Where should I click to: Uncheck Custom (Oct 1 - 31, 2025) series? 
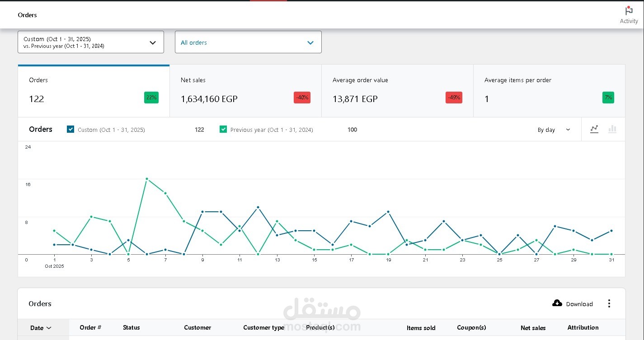point(71,129)
